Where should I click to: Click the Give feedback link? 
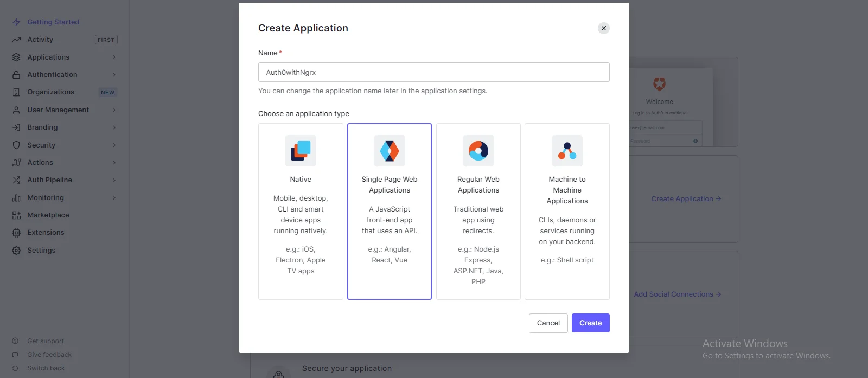tap(49, 355)
